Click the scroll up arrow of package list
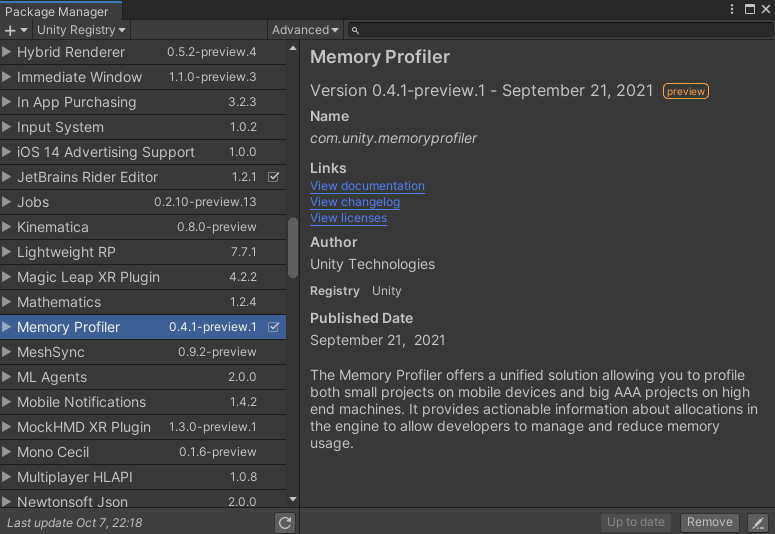775x534 pixels. (293, 48)
